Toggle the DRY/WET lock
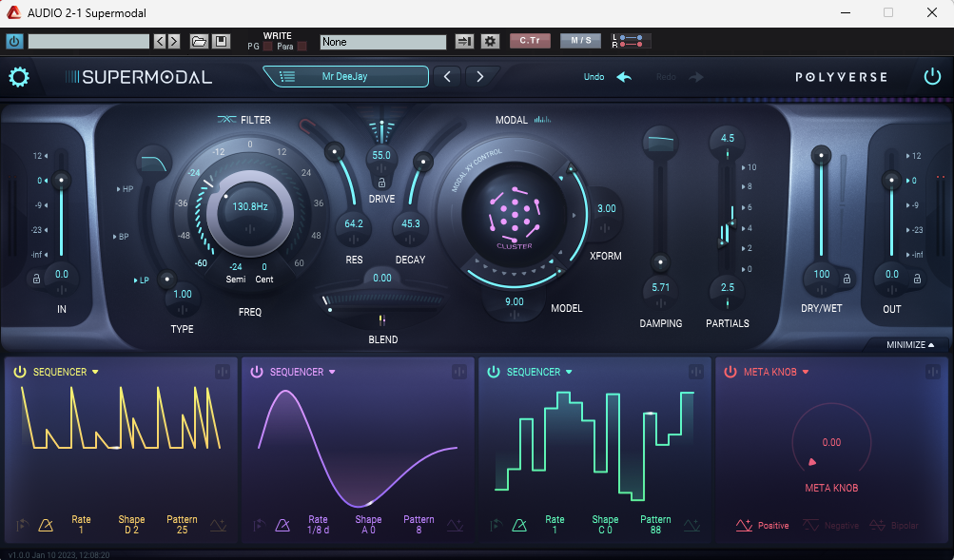This screenshot has width=954, height=560. 847,279
